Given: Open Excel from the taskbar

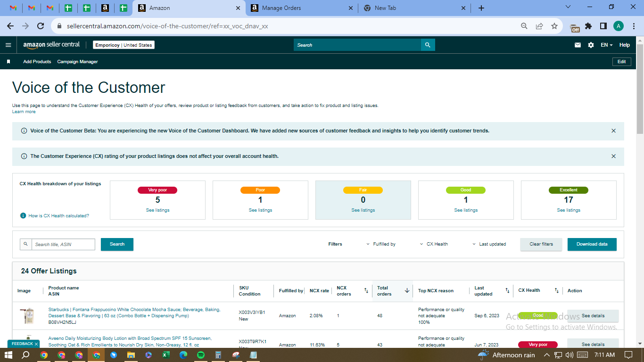Looking at the screenshot, I should (x=166, y=355).
